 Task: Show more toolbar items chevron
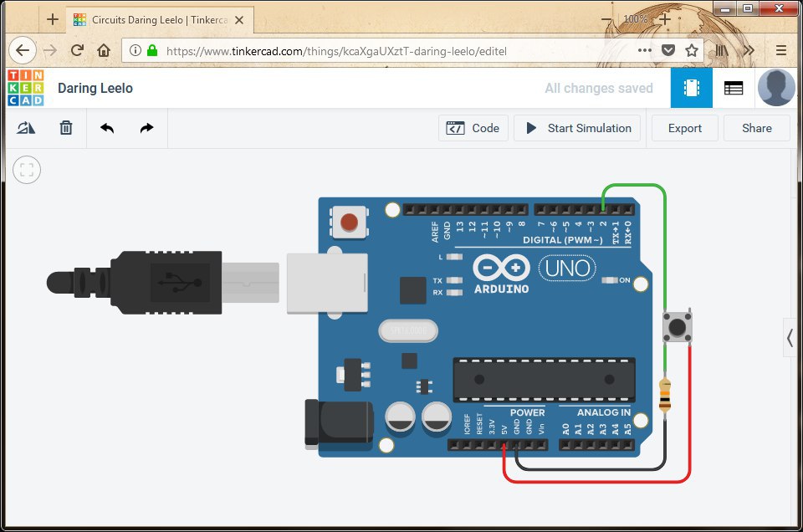tap(749, 50)
